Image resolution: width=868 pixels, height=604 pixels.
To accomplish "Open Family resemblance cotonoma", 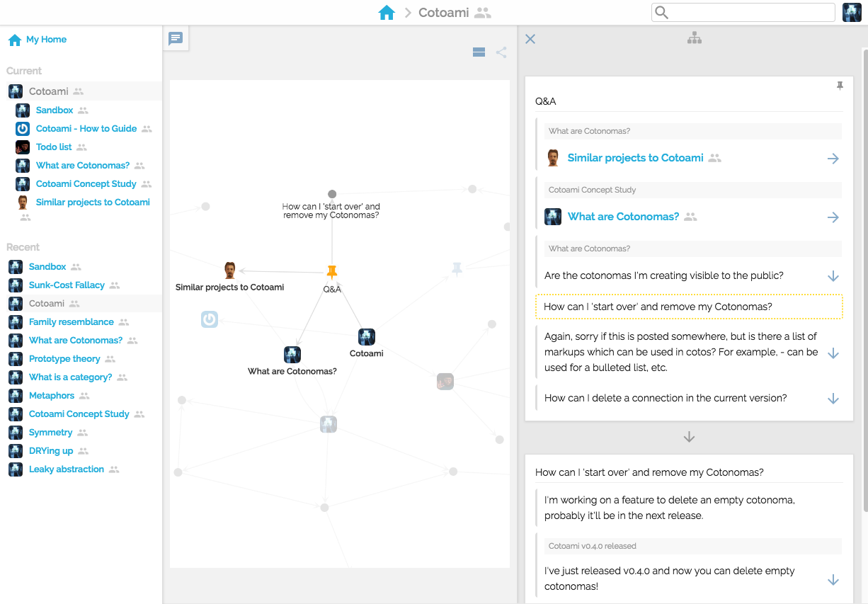I will (72, 321).
